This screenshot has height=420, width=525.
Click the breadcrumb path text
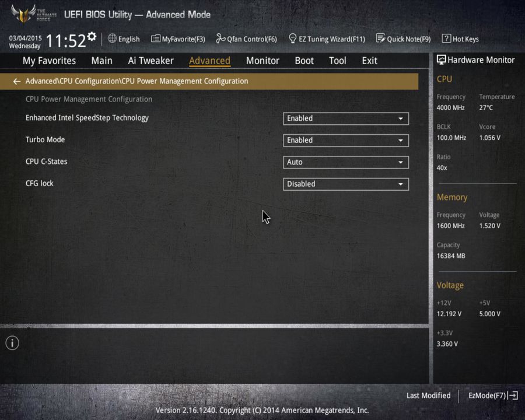click(x=136, y=81)
